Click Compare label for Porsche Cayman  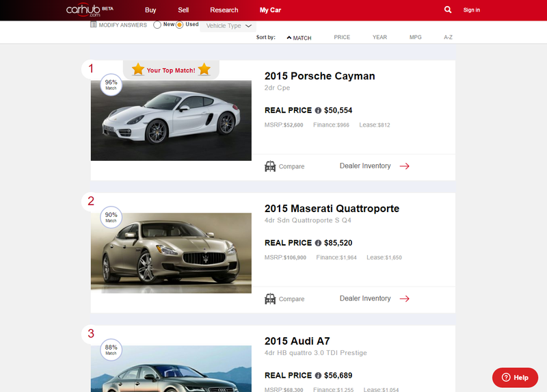click(291, 166)
